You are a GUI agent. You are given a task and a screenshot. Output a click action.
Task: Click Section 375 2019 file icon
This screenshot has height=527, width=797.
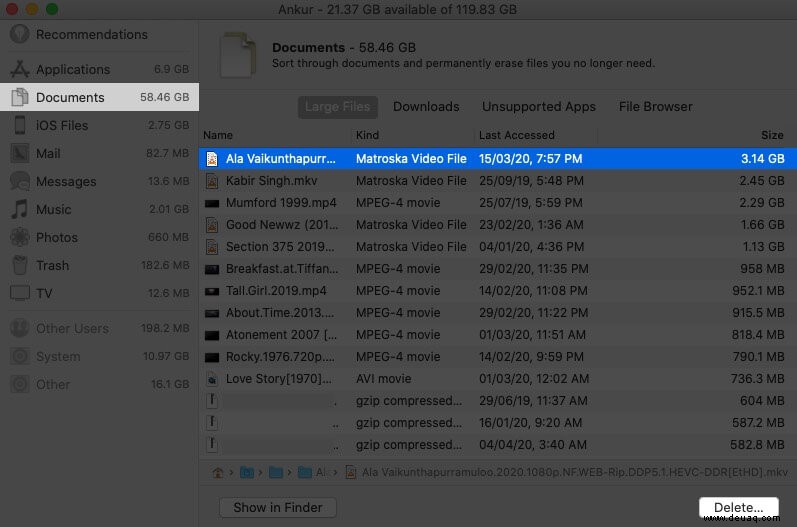[212, 247]
